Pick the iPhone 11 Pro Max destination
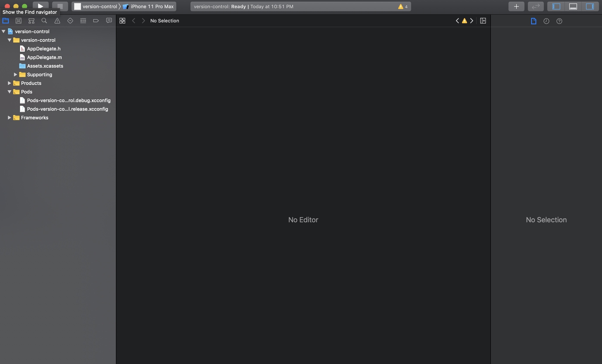602x364 pixels. tap(148, 6)
